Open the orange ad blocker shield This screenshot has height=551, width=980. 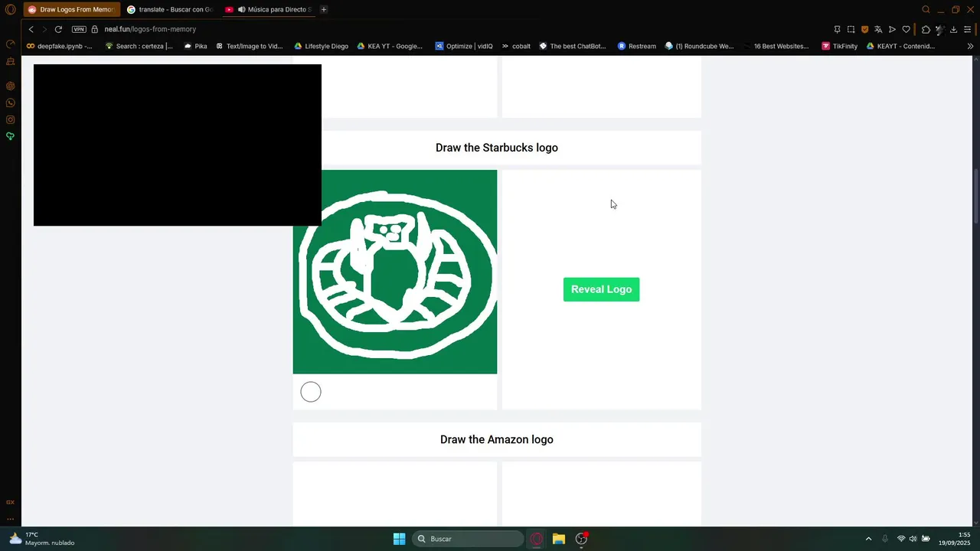(x=864, y=29)
